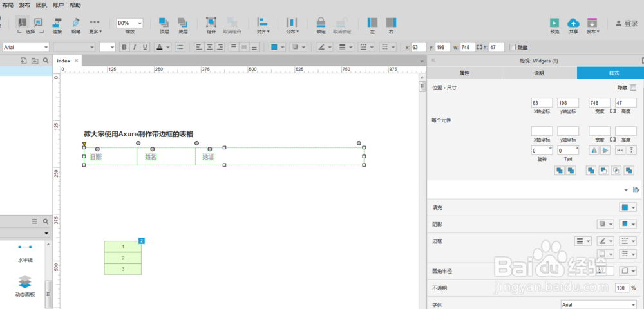Open the 帮助 menu

pyautogui.click(x=75, y=5)
